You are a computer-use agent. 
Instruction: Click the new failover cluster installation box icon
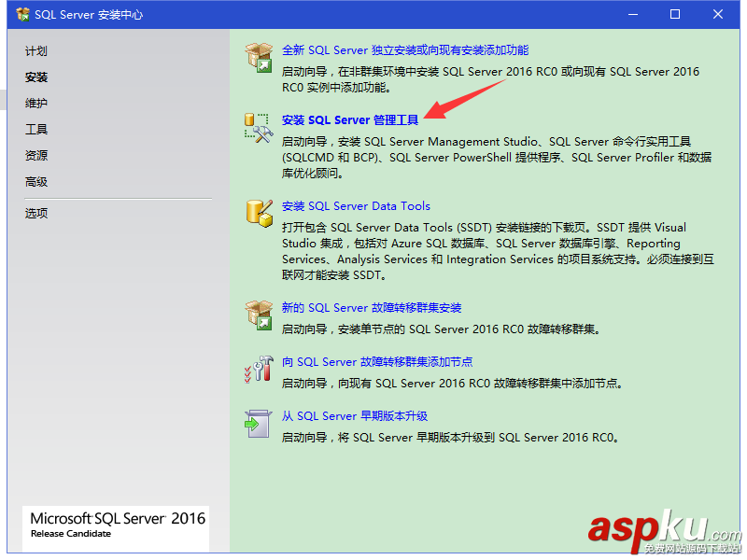[x=259, y=315]
